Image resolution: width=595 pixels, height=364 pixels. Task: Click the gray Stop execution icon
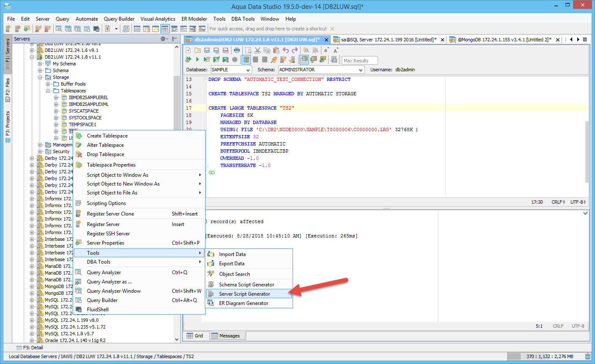tap(235, 60)
